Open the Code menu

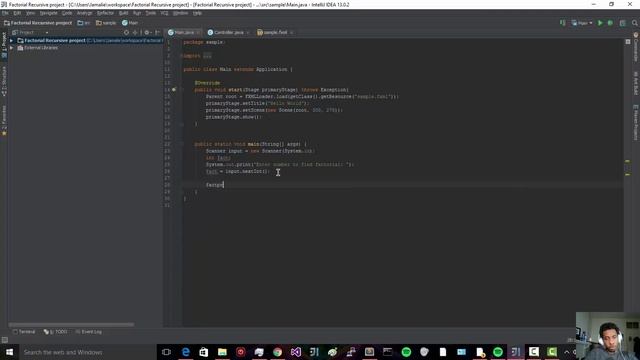pos(67,13)
